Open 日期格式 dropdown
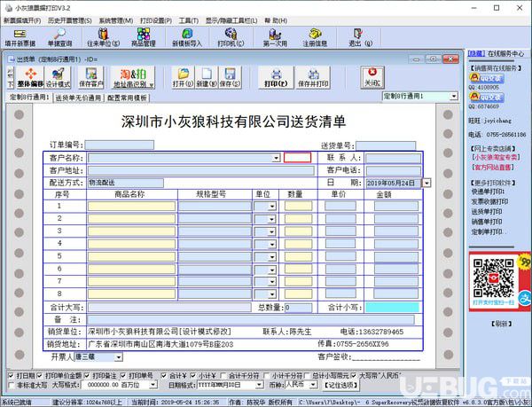Viewport: 532px width, 407px height. [259, 385]
